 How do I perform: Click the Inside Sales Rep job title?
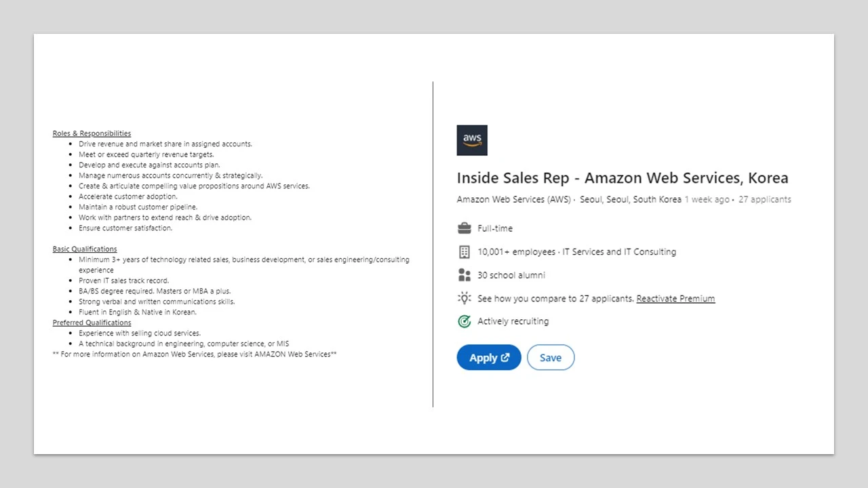[x=622, y=178]
